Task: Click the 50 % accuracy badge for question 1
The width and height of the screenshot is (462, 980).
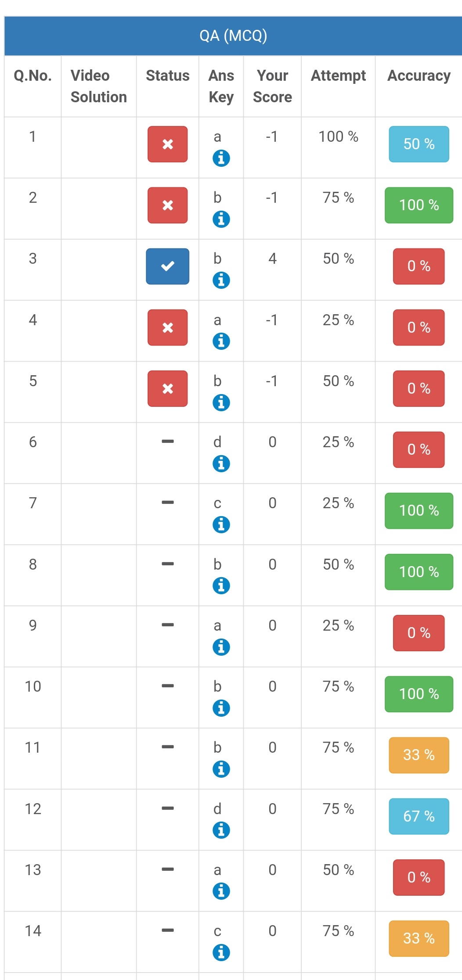Action: click(x=419, y=144)
